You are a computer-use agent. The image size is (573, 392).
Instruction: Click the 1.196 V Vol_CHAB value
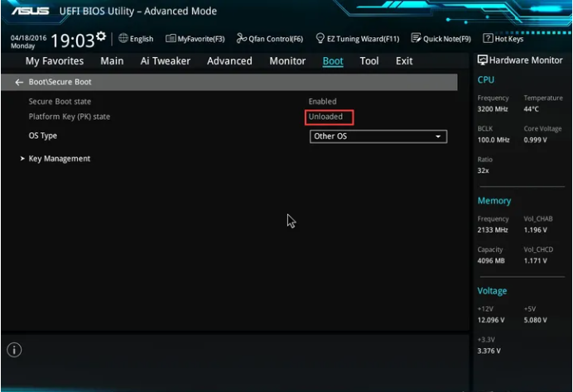coord(535,230)
